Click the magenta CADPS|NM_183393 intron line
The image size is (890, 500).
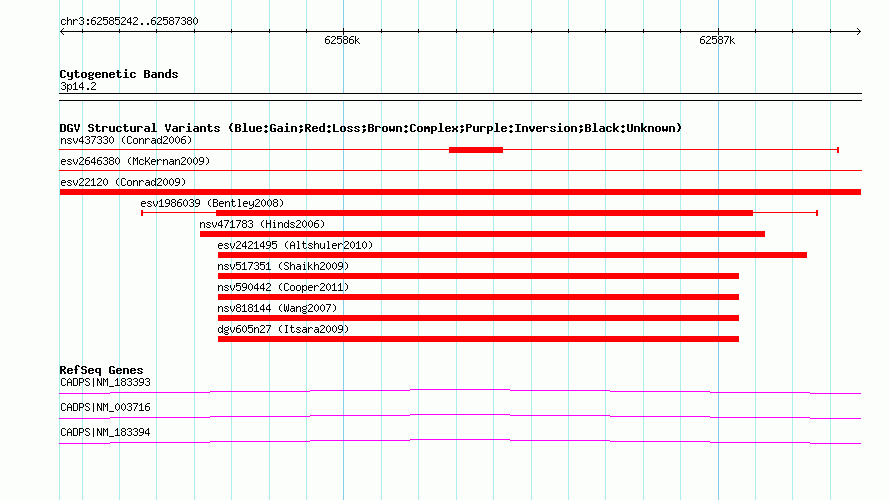pyautogui.click(x=460, y=390)
